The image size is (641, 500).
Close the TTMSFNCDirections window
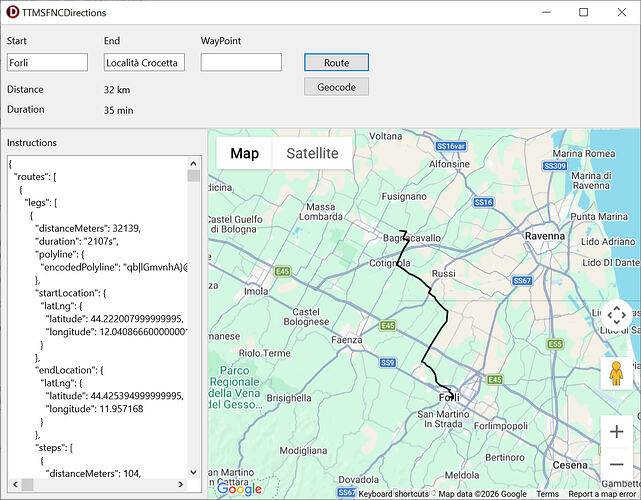621,12
